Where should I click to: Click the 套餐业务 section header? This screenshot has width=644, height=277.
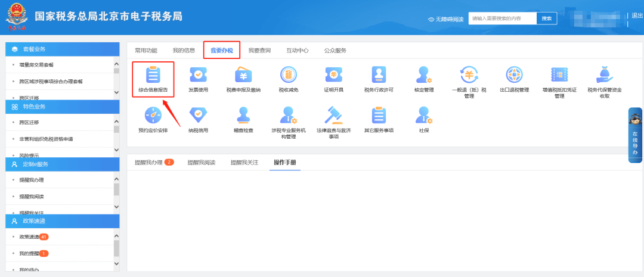click(x=63, y=49)
